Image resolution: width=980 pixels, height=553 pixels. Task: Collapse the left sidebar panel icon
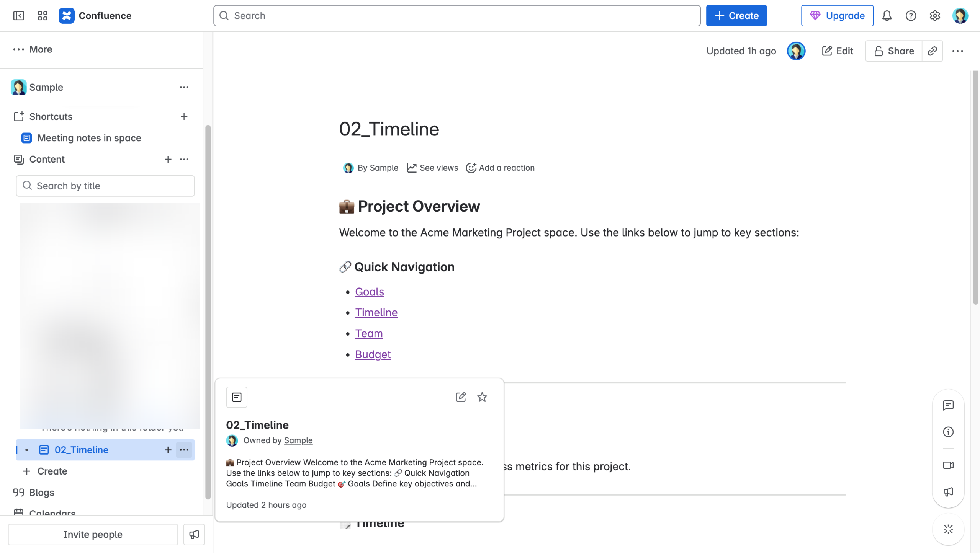point(18,16)
